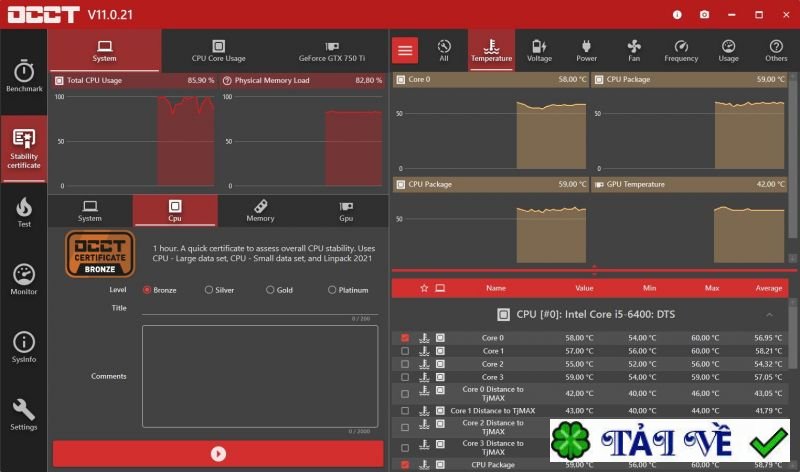Viewport: 800px width, 472px height.
Task: Check the Core 2 sensor checkbox
Action: click(x=405, y=364)
